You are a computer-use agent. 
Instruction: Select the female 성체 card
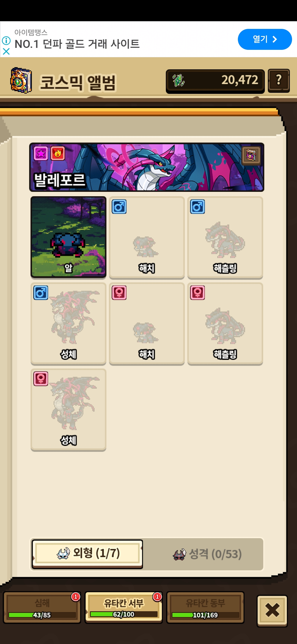pyautogui.click(x=68, y=410)
